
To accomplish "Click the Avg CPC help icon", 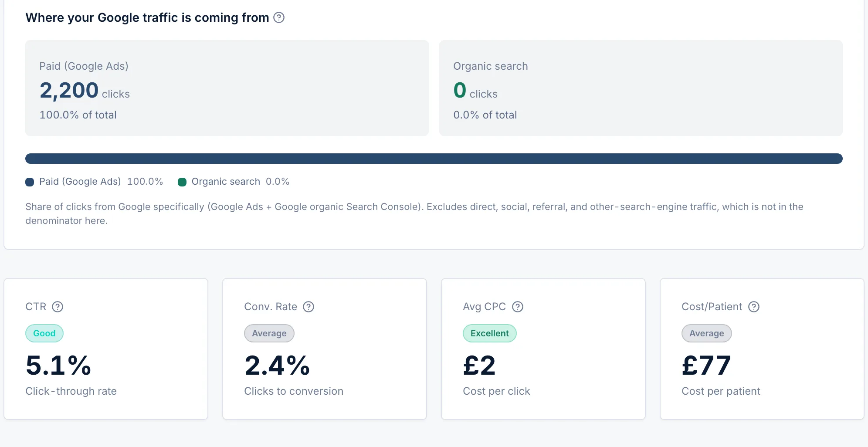I will [x=518, y=307].
